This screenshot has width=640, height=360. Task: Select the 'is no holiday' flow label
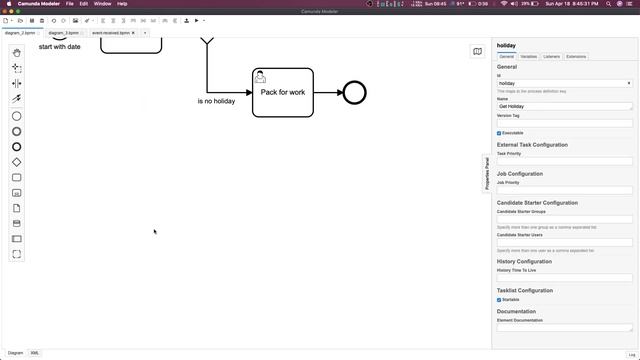216,101
